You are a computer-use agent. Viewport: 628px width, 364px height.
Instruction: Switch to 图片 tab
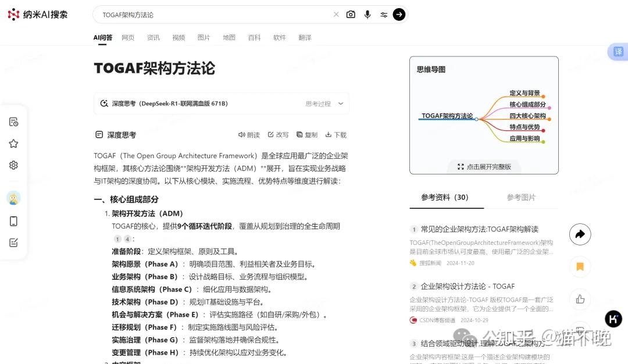pos(204,38)
